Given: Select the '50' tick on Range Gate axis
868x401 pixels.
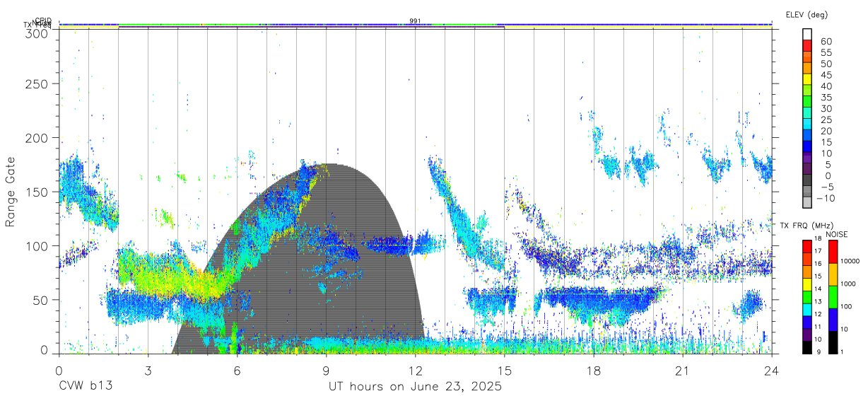Looking at the screenshot, I should point(41,300).
